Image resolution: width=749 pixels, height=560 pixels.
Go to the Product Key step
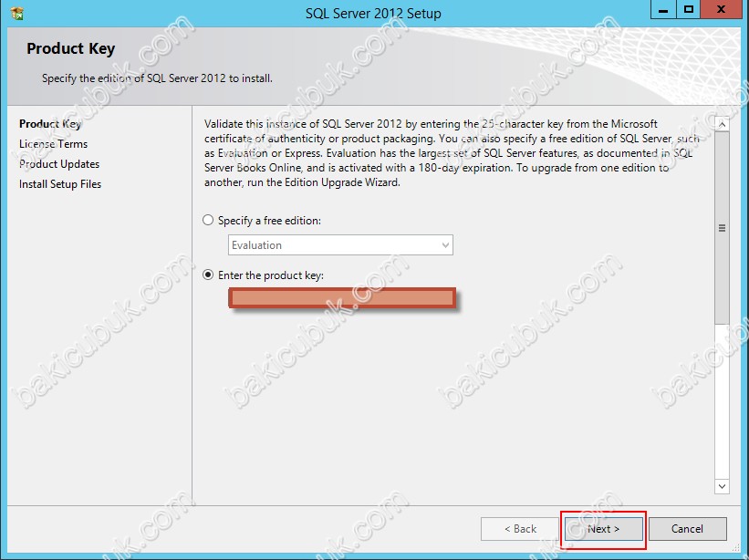pos(50,124)
